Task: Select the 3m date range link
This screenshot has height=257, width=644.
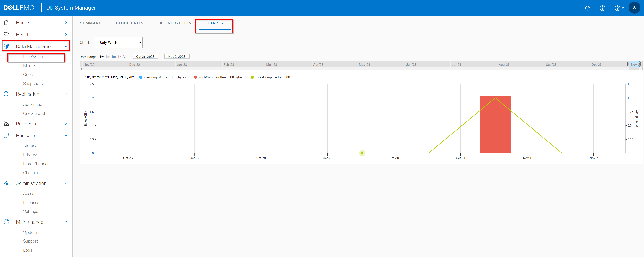Action: coord(113,57)
